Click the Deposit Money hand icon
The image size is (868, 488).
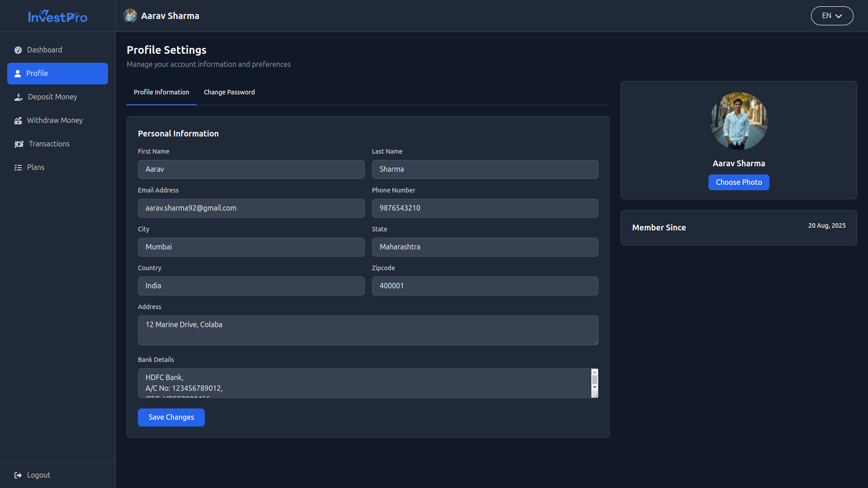click(x=19, y=97)
